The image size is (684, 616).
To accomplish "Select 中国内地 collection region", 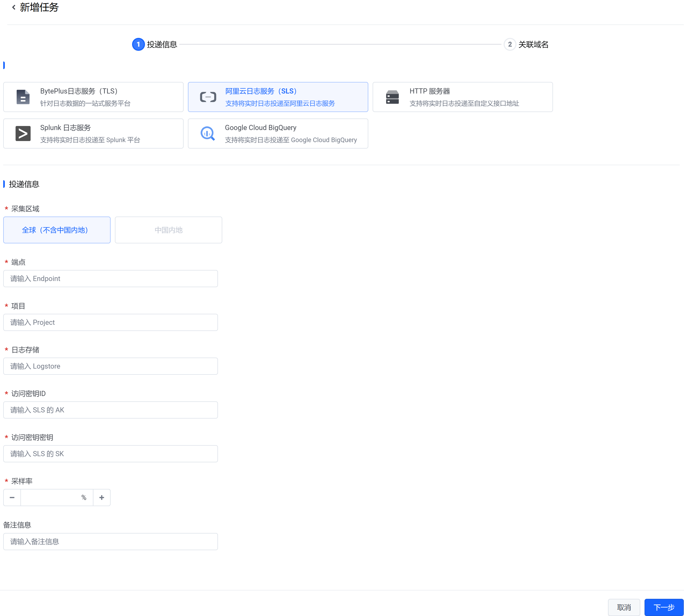I will pos(169,230).
